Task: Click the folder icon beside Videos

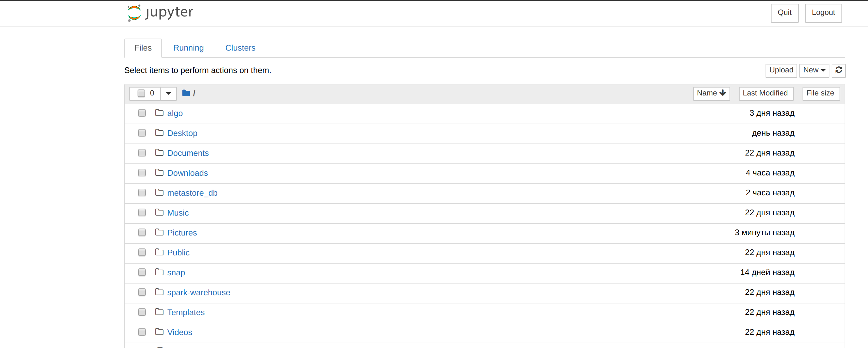Action: tap(159, 332)
